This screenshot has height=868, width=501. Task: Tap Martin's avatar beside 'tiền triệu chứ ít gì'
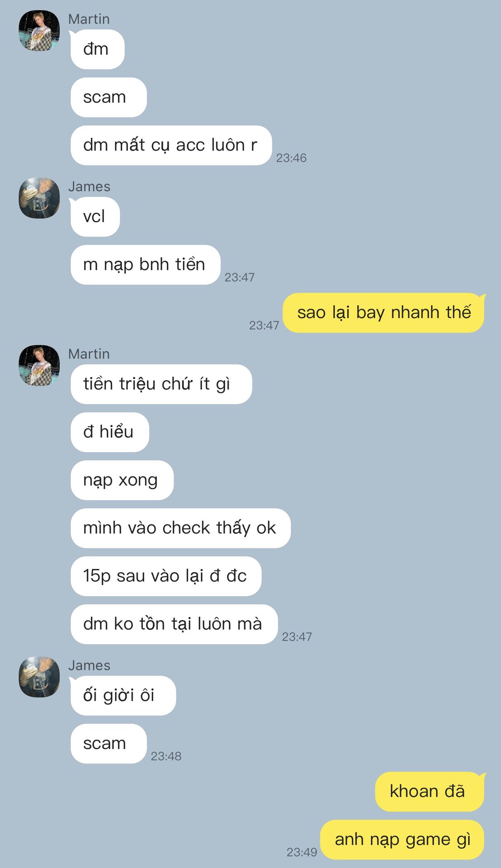[39, 365]
